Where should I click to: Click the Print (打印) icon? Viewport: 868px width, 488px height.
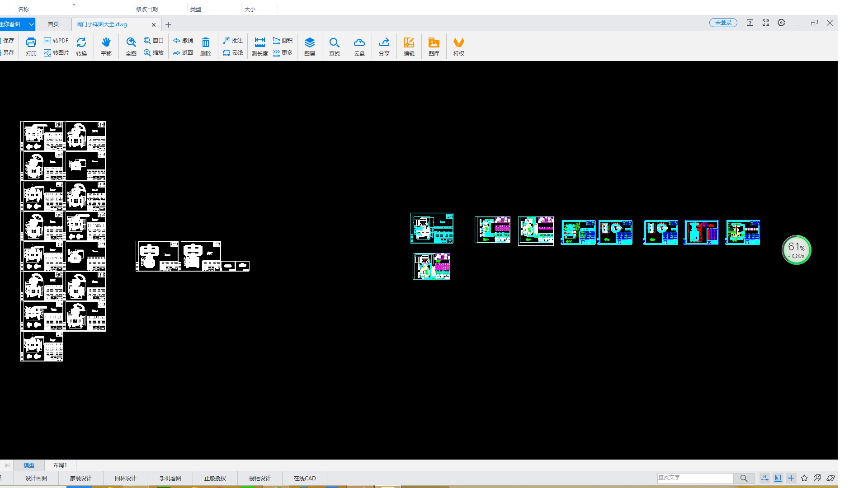(31, 43)
